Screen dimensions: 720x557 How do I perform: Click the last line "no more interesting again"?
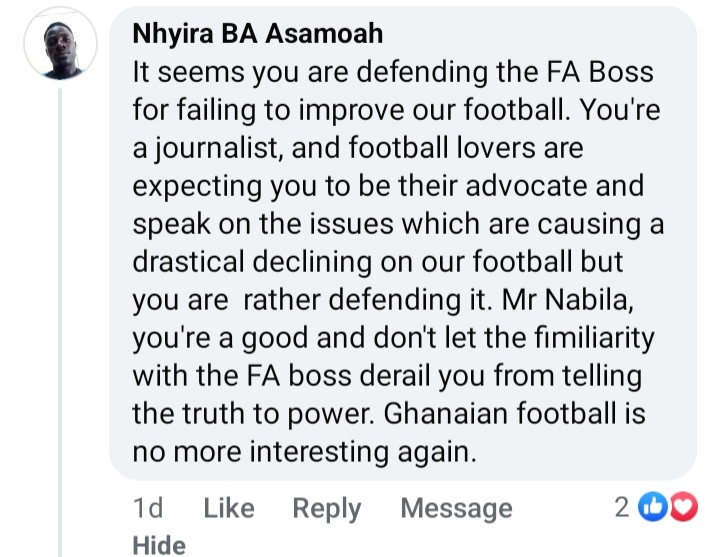coord(300,451)
